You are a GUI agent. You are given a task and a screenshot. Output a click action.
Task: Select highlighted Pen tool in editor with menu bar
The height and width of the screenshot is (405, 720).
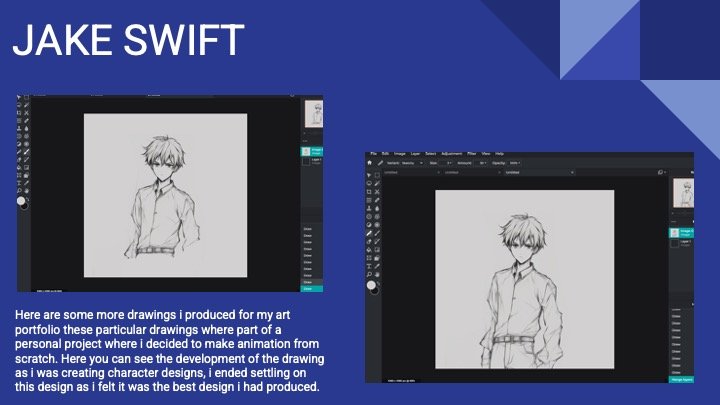tap(369, 233)
